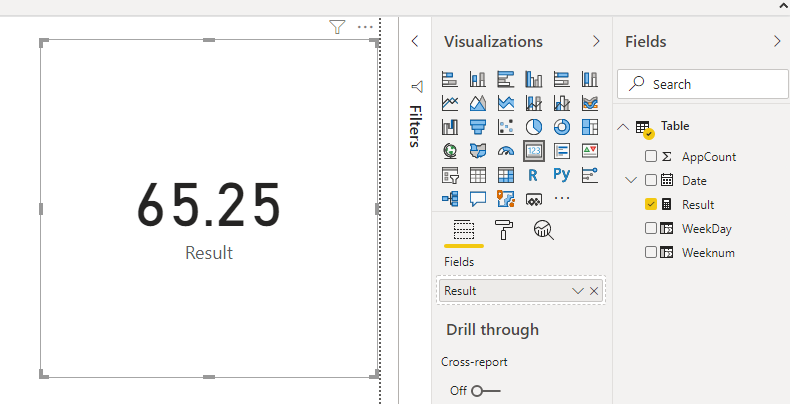This screenshot has width=790, height=404.
Task: Check the Date field checkbox
Action: point(651,180)
